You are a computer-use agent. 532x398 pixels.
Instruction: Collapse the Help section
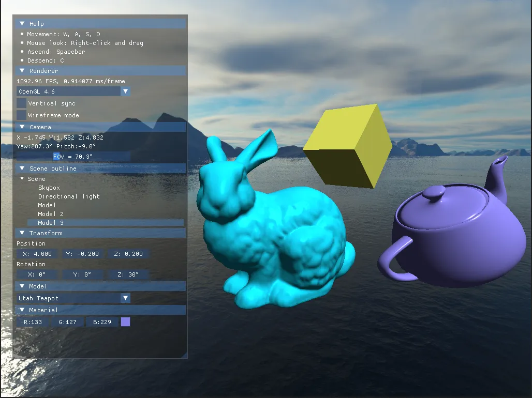coord(21,23)
